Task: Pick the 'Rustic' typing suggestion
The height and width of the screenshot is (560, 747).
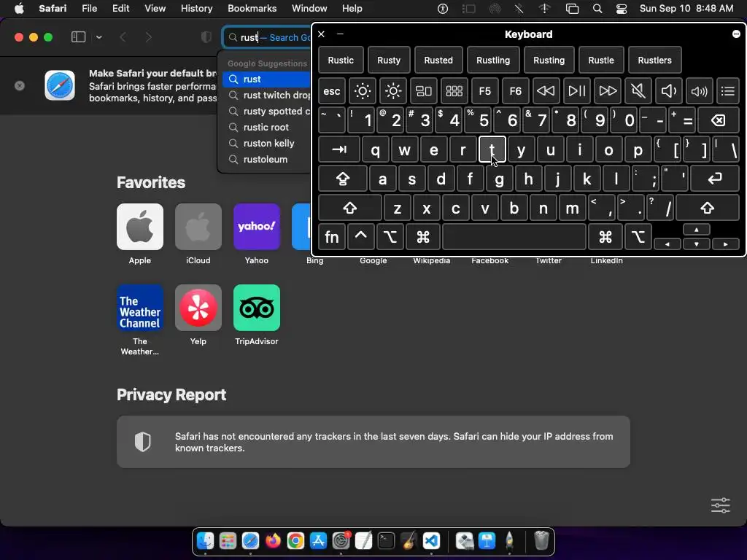Action: tap(341, 61)
